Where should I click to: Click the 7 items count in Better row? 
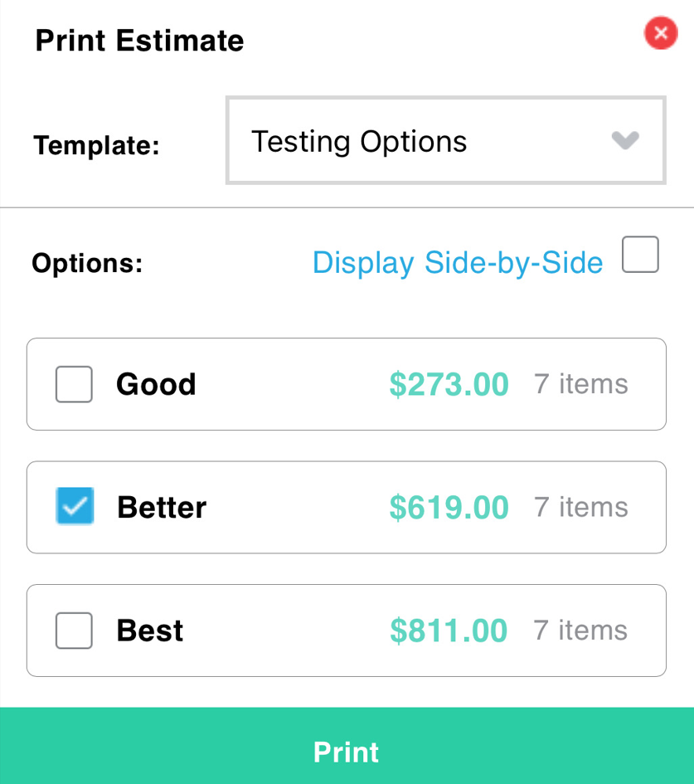point(580,507)
